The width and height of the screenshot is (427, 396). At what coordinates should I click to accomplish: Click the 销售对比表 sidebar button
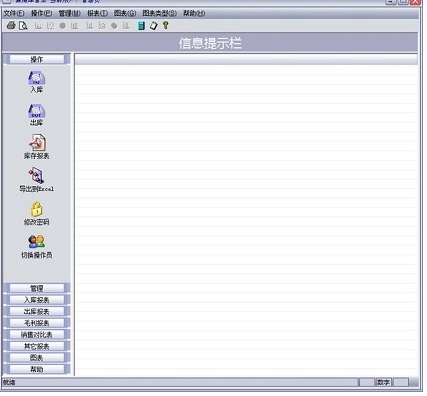point(37,335)
